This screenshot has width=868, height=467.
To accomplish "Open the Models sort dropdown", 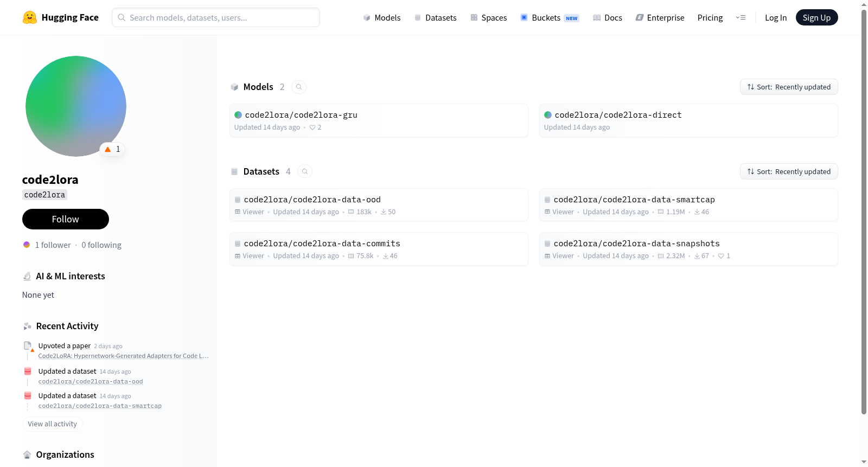I will 789,87.
